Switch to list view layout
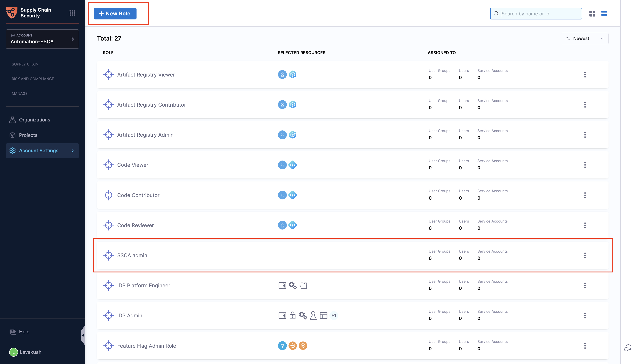Viewport: 635px width, 364px height. pos(604,14)
